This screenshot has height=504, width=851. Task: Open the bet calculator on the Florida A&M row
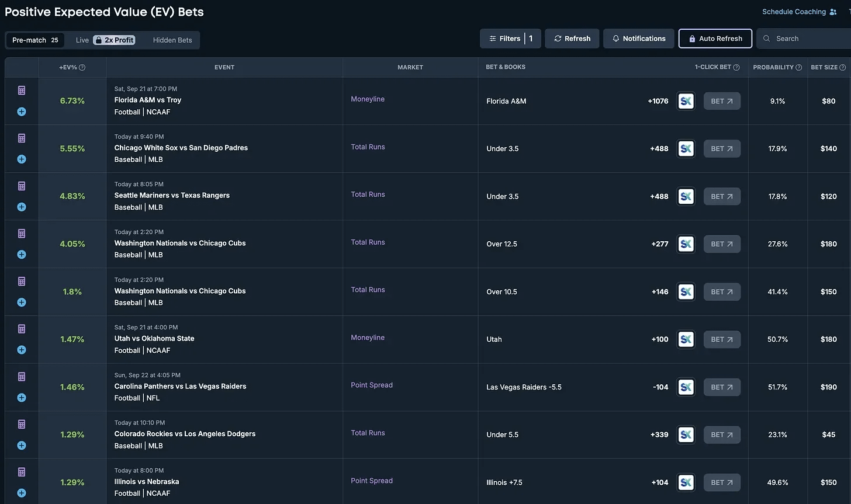pos(21,90)
